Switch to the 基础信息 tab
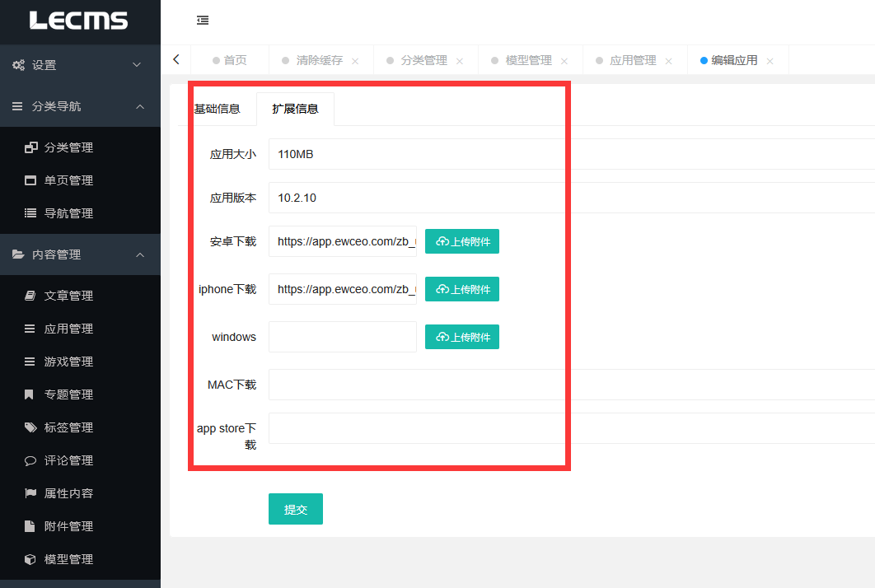Viewport: 875px width, 588px height. [x=218, y=109]
